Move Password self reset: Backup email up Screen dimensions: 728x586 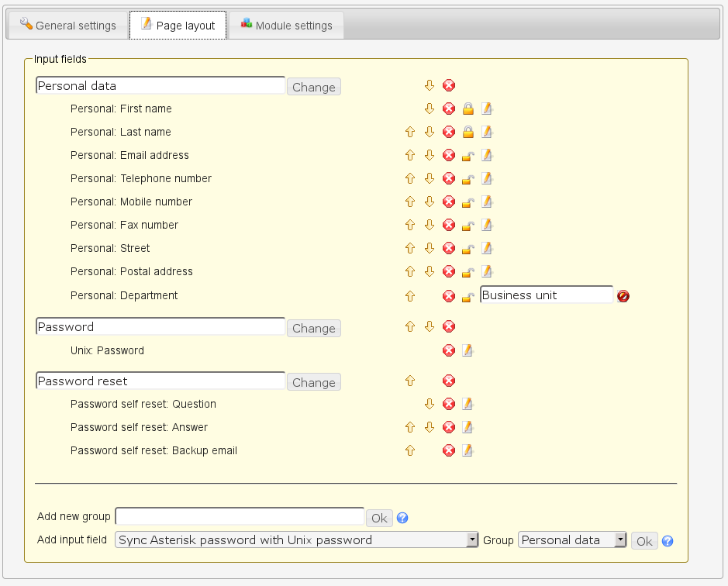pos(410,450)
